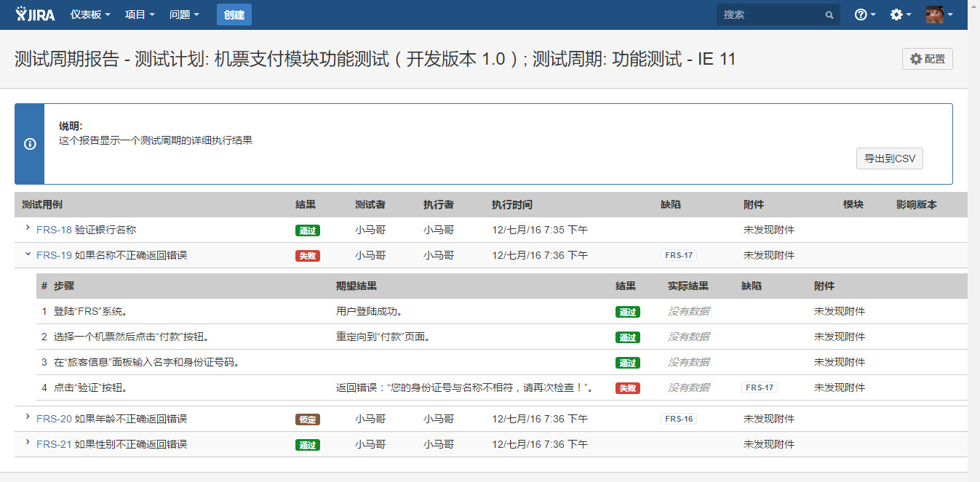The height and width of the screenshot is (482, 980).
Task: Click the tester 小马哥 in the FRS-20 row
Action: point(370,419)
